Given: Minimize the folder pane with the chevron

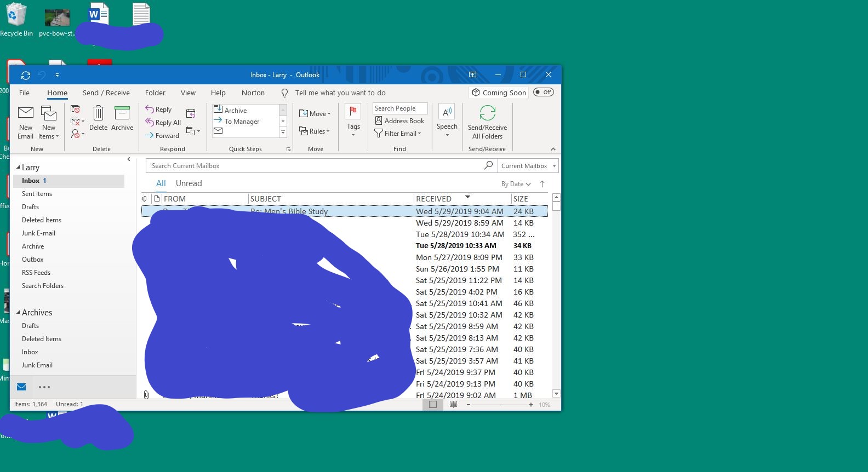Looking at the screenshot, I should (129, 159).
